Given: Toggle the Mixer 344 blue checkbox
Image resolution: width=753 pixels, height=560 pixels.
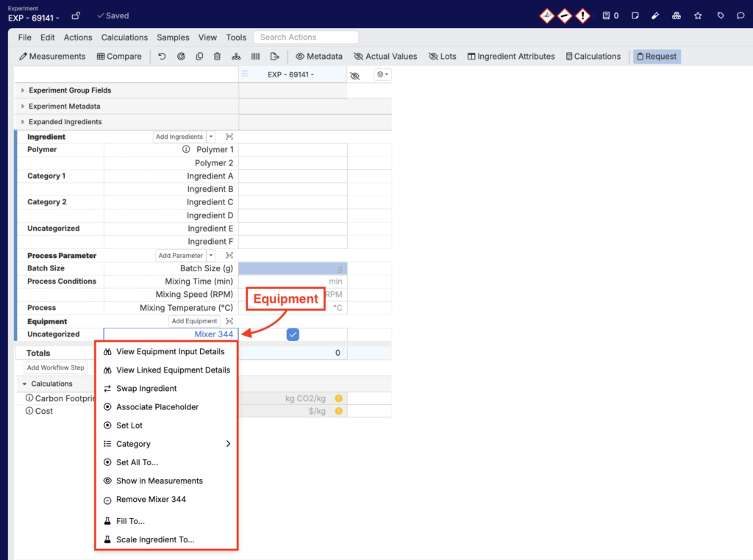Looking at the screenshot, I should [x=293, y=334].
